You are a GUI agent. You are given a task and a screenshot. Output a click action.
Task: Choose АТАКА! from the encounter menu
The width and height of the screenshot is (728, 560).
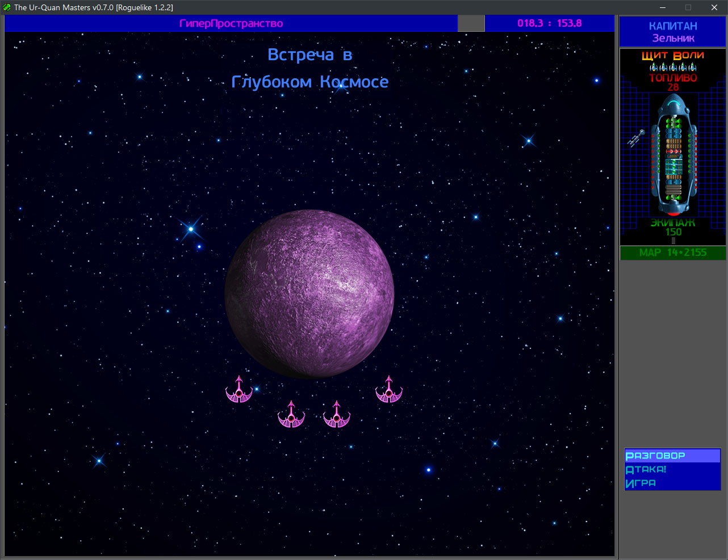(672, 469)
